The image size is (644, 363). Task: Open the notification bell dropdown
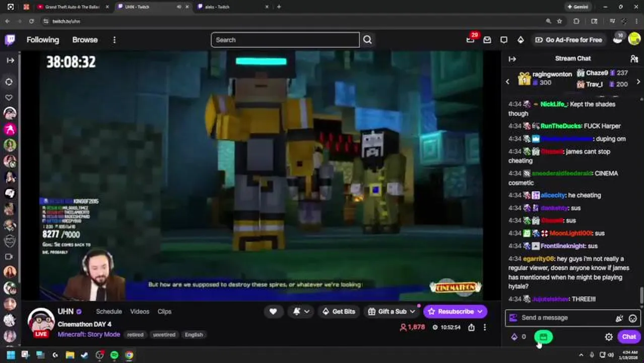pyautogui.click(x=301, y=312)
